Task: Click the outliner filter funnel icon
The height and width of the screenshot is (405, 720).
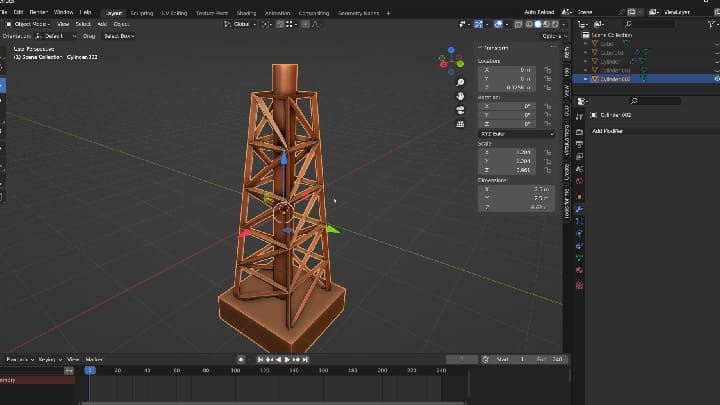Action: 712,24
